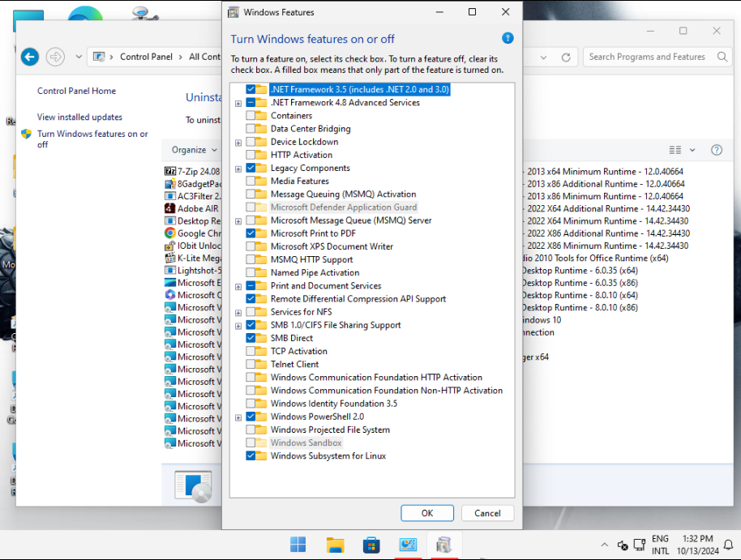Expand the Device Lockdown node
Screen dimensions: 741x560
click(238, 143)
